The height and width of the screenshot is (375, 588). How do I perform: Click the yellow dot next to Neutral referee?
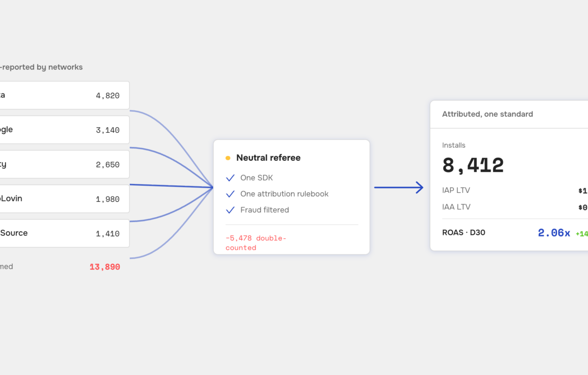(x=228, y=158)
